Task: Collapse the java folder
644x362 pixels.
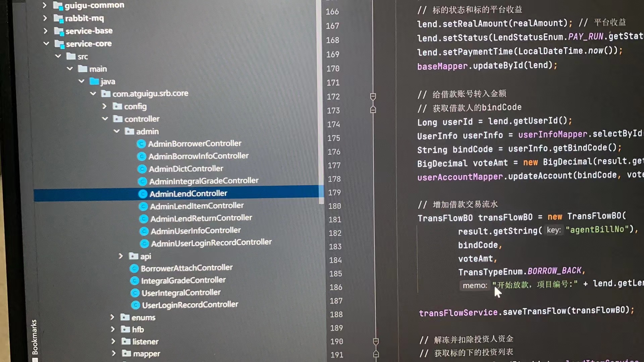Action: click(82, 81)
